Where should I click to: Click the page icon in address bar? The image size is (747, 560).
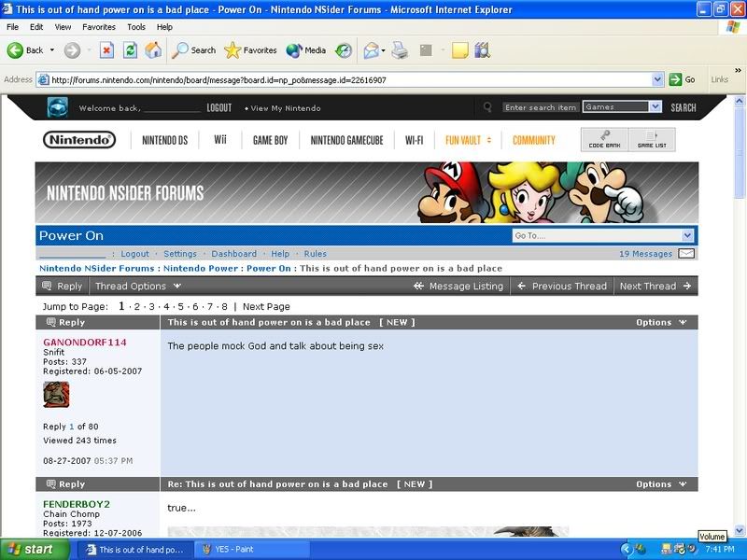point(43,79)
